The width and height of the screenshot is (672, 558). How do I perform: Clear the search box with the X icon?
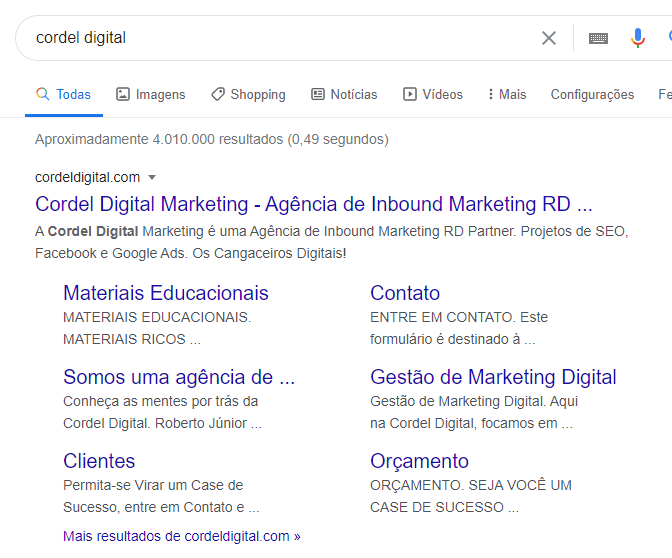click(x=549, y=38)
